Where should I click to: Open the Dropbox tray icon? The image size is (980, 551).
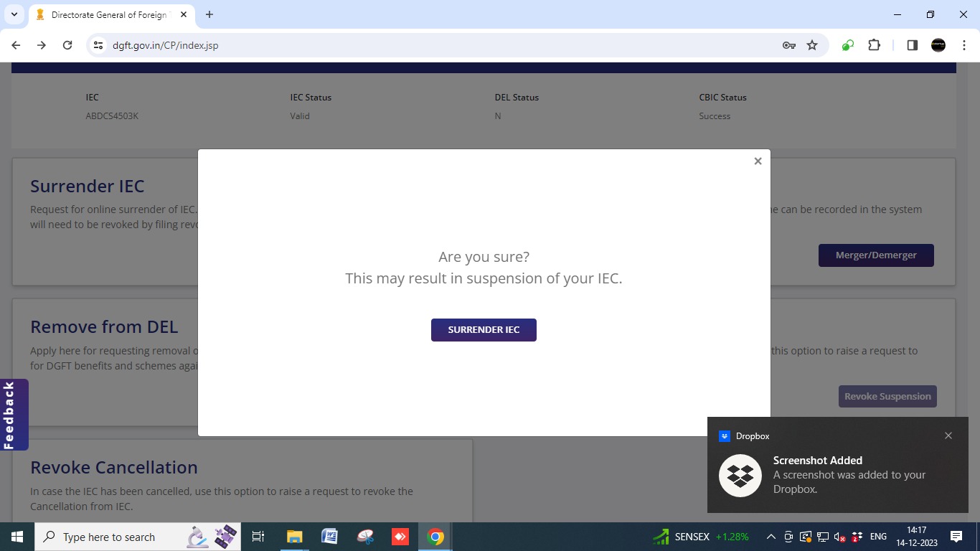point(856,537)
